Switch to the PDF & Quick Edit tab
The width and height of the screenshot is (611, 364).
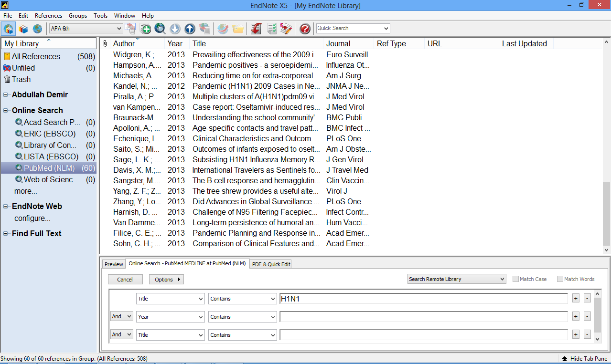pos(271,264)
